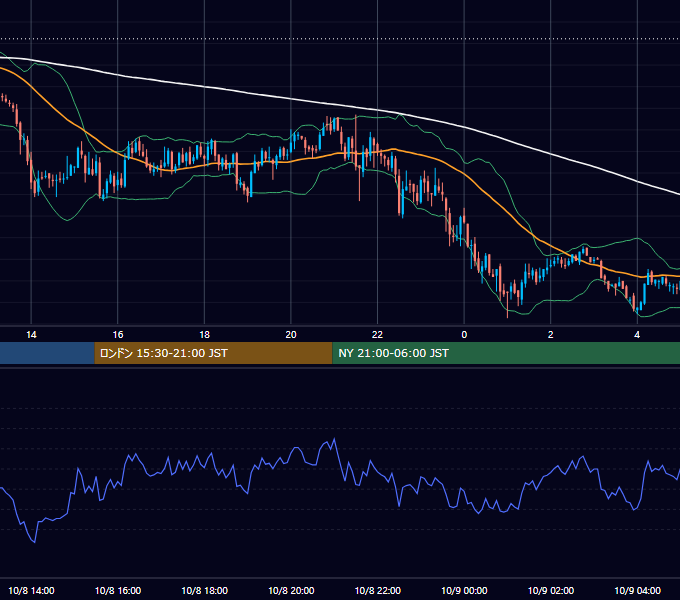Click the 10/8 22:00 timestamp label
The width and height of the screenshot is (680, 600).
tap(378, 590)
